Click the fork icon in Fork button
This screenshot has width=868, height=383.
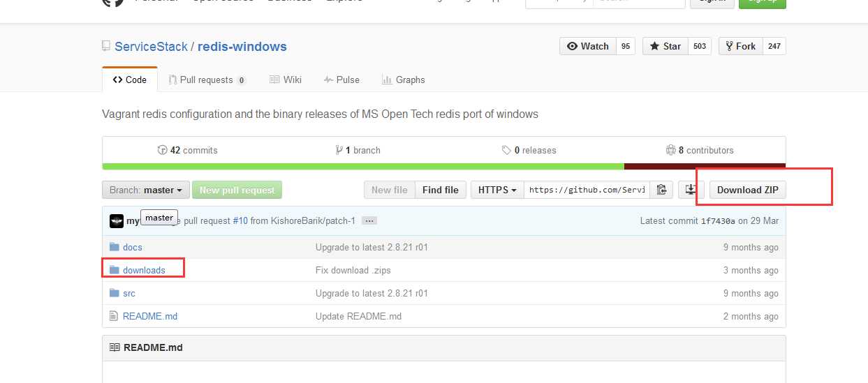point(729,46)
